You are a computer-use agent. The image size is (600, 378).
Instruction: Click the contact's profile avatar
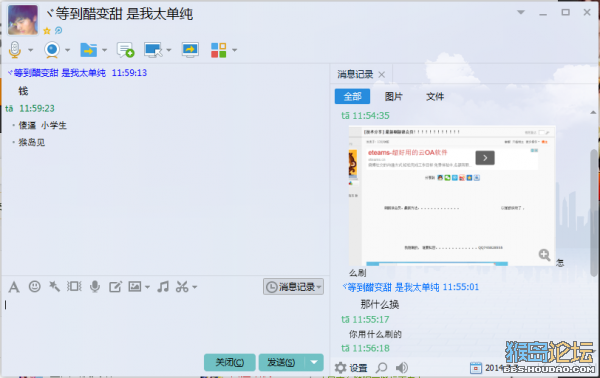click(23, 20)
